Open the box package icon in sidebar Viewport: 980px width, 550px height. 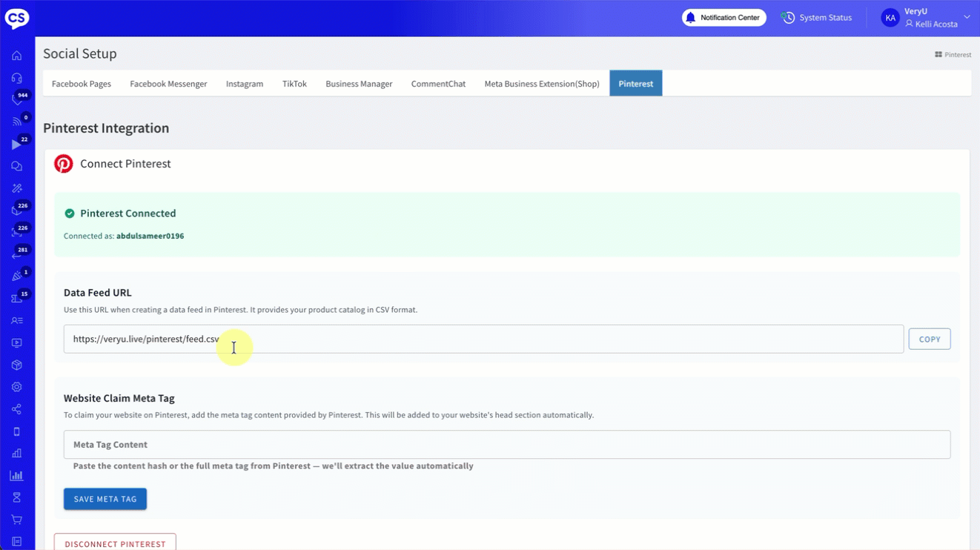click(x=16, y=365)
